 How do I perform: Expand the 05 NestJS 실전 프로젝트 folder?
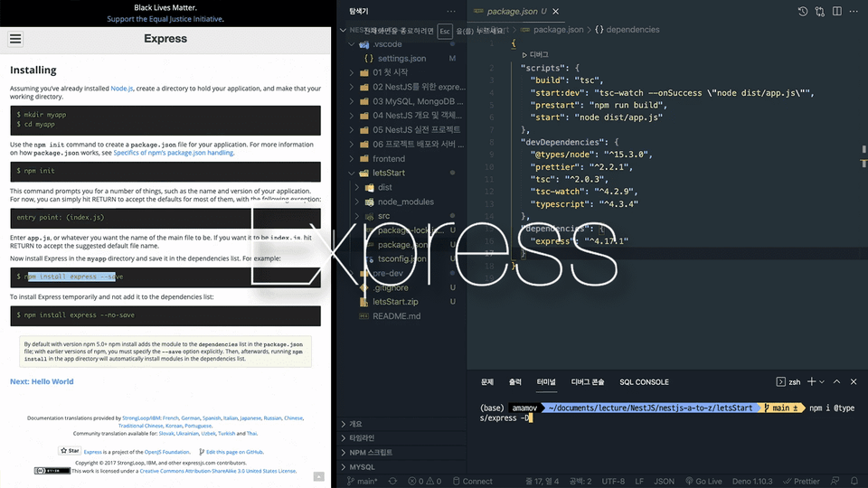[352, 129]
